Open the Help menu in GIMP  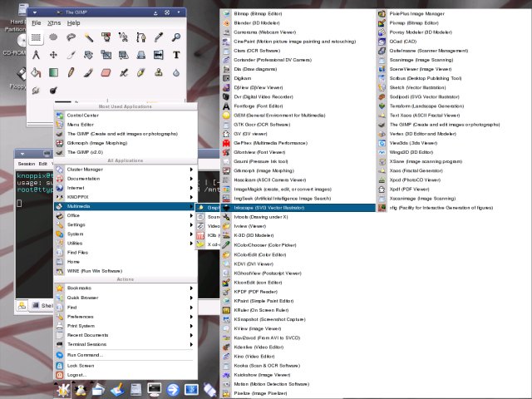tap(74, 23)
